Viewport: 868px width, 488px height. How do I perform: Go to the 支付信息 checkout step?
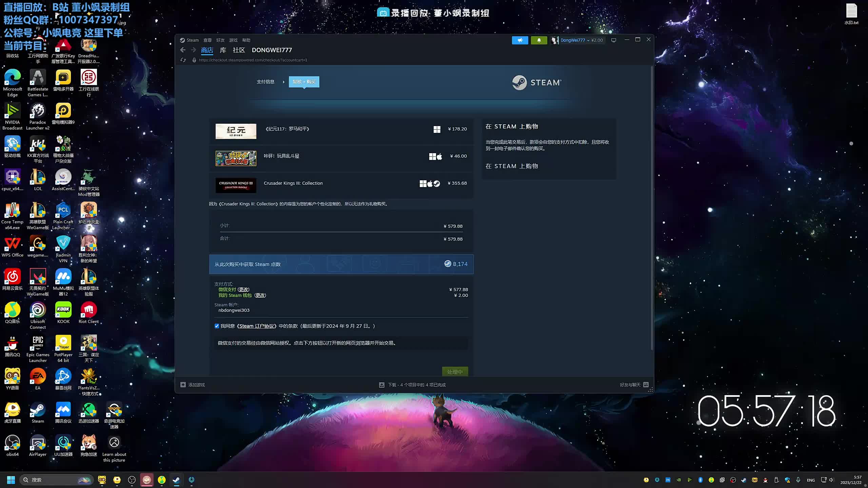click(265, 82)
